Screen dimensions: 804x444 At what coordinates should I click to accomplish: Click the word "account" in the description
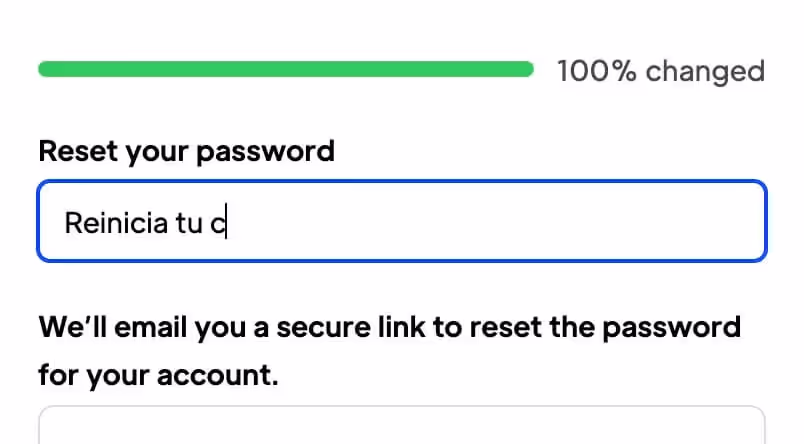[220, 376]
